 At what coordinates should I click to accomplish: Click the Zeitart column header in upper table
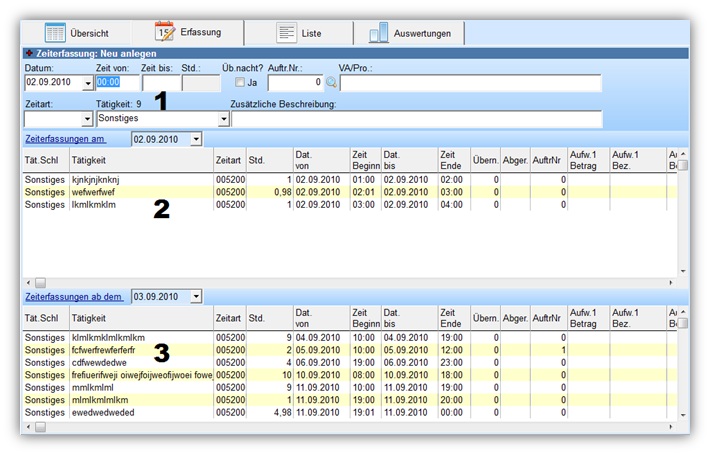(230, 160)
